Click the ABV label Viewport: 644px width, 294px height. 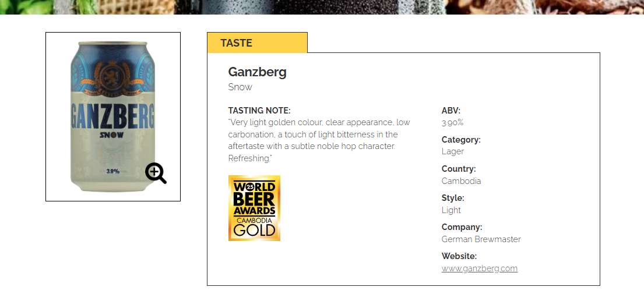click(451, 111)
